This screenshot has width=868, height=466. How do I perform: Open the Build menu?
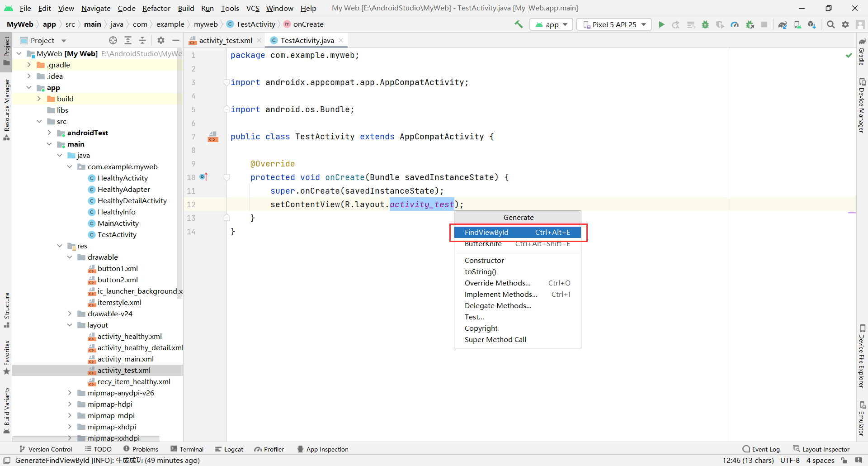186,8
